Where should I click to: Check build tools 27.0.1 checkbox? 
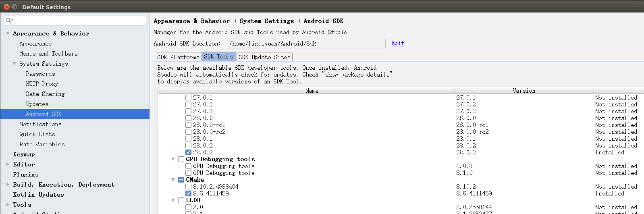(x=188, y=98)
